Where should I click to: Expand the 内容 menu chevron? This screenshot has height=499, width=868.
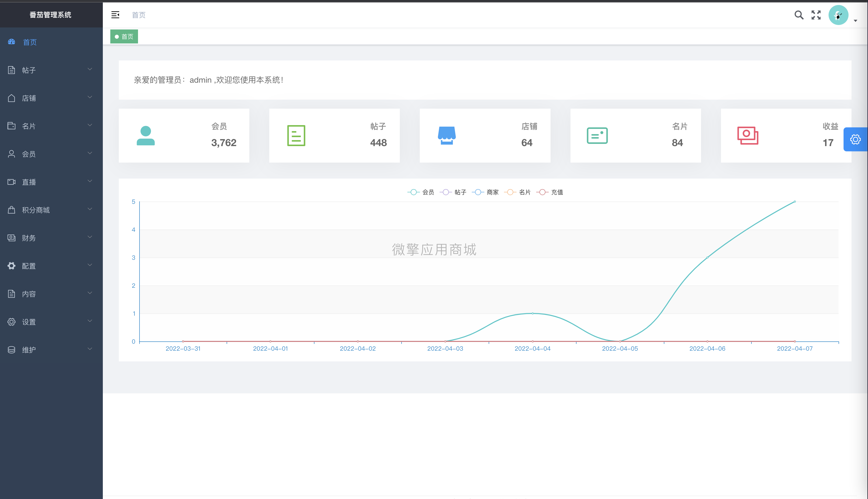[90, 293]
